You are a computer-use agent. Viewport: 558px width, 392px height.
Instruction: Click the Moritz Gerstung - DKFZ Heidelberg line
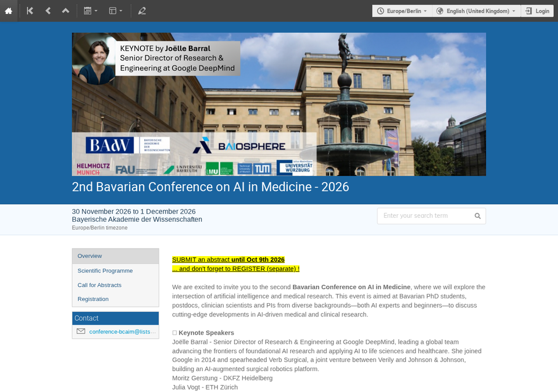[x=223, y=378]
